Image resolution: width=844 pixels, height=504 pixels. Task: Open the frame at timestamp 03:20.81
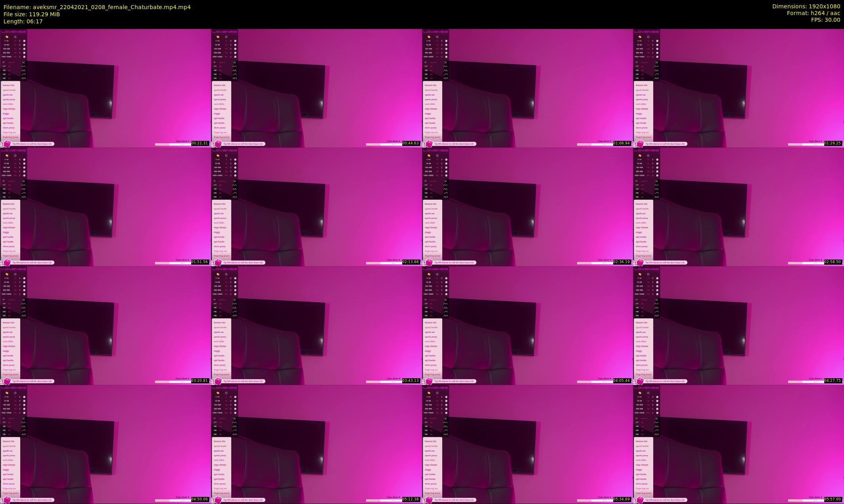coord(105,325)
